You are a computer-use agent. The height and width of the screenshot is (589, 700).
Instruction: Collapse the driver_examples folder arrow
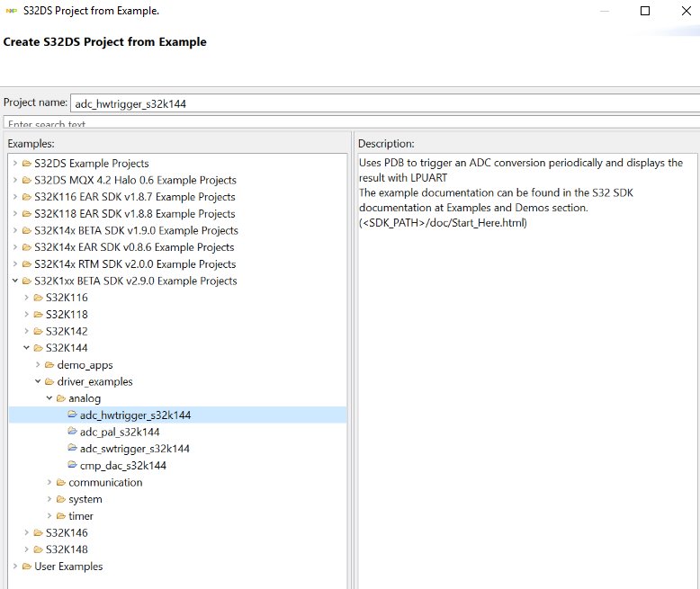coord(38,381)
